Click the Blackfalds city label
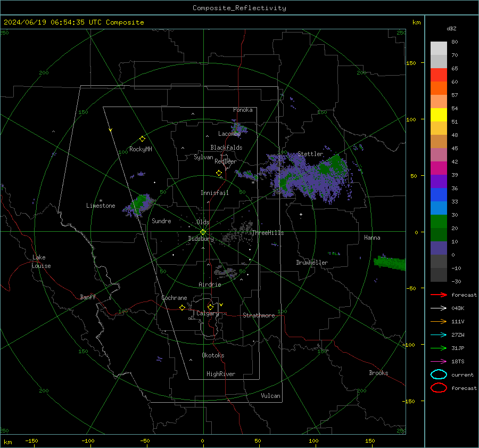Viewport: 479px width, 448px height. [226, 148]
